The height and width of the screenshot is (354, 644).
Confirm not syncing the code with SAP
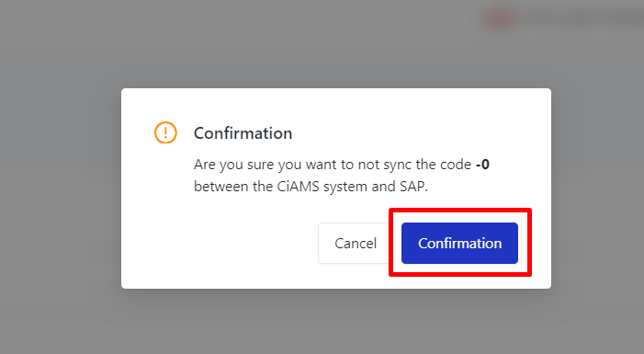[459, 243]
